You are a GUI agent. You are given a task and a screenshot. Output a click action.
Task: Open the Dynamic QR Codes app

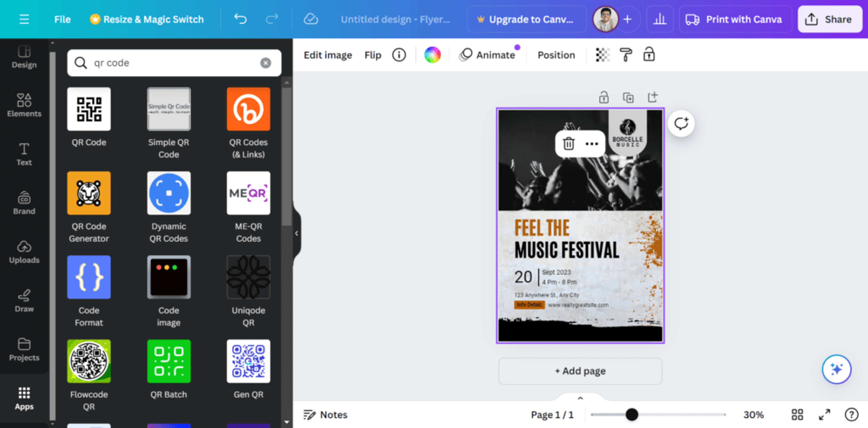point(169,207)
